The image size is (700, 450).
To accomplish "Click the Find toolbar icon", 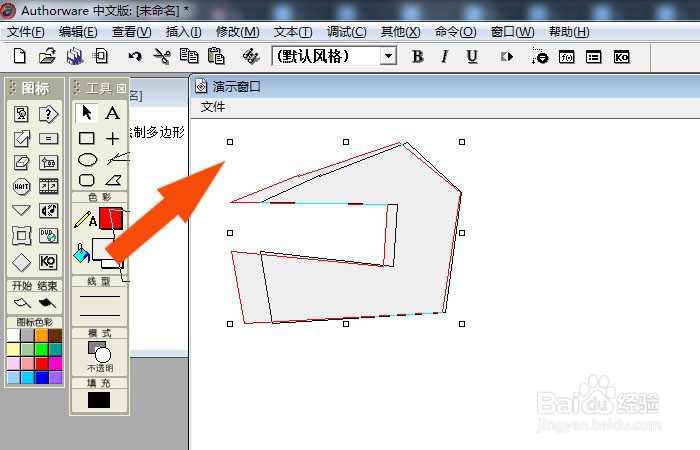I will click(251, 57).
